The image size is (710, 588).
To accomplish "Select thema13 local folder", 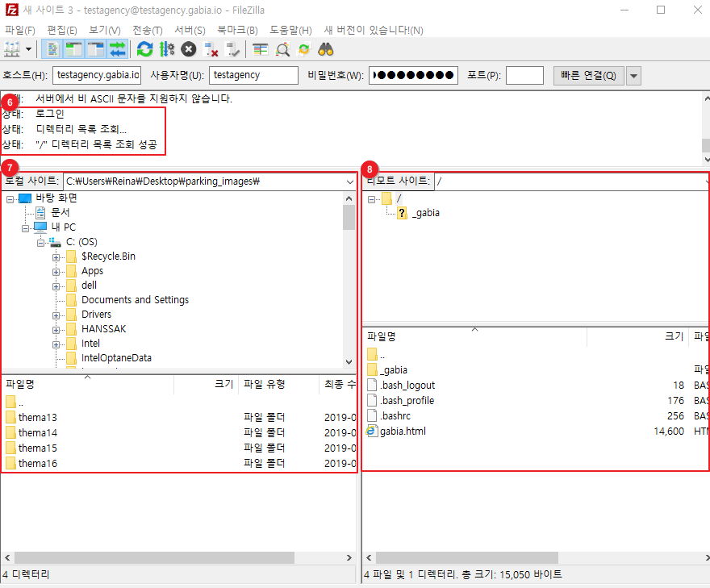I will coord(38,417).
